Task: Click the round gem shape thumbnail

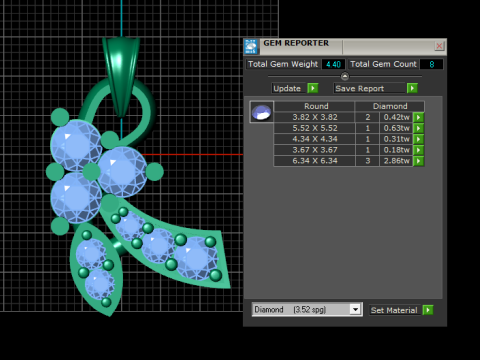Action: (261, 112)
